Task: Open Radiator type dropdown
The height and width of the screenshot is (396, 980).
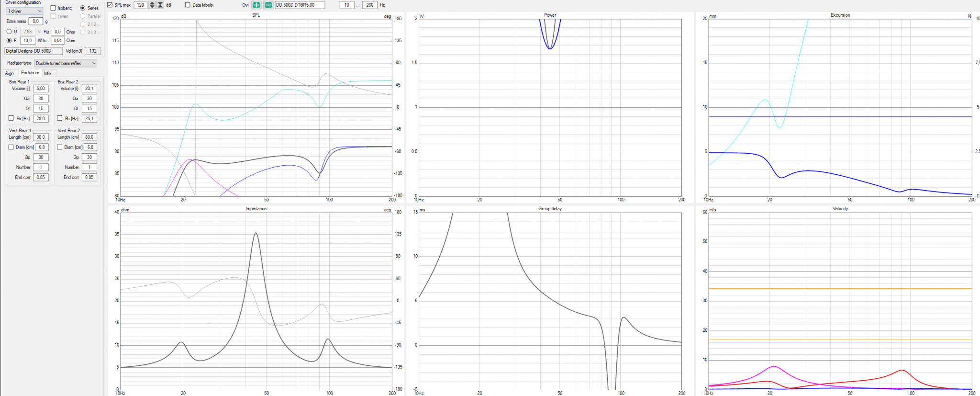Action: coord(66,63)
